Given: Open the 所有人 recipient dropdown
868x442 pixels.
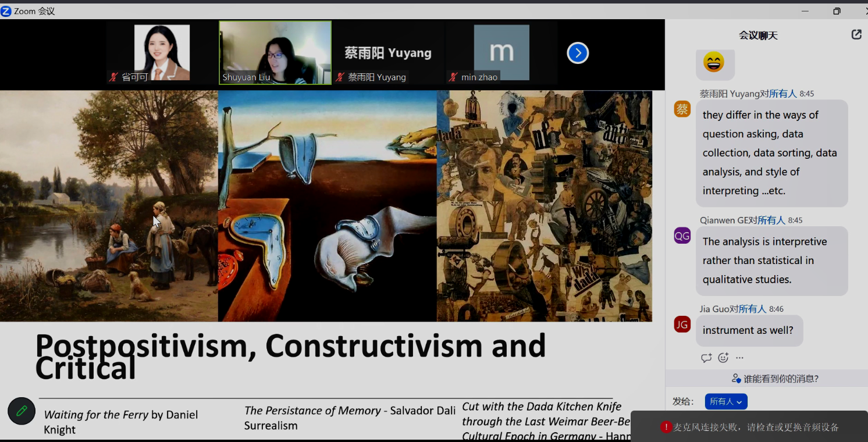Looking at the screenshot, I should click(725, 401).
